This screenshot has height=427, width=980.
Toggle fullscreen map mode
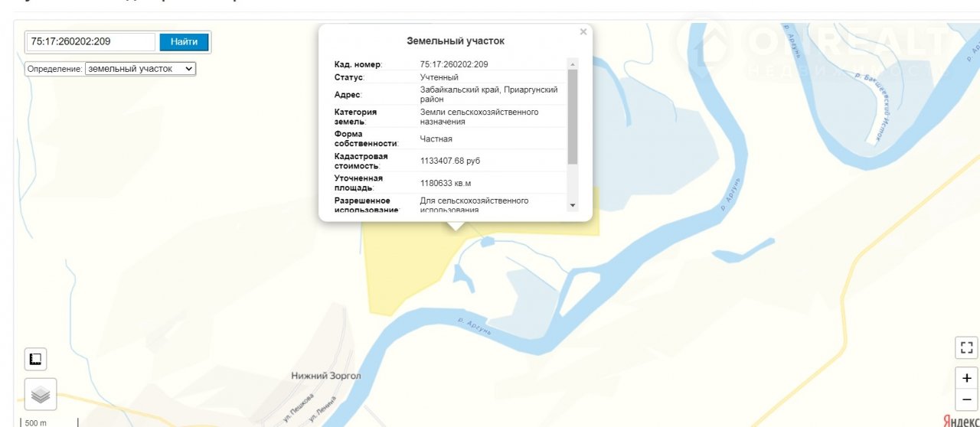[967, 348]
